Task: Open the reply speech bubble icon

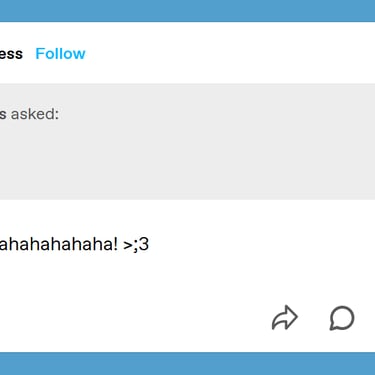Action: coord(342,318)
